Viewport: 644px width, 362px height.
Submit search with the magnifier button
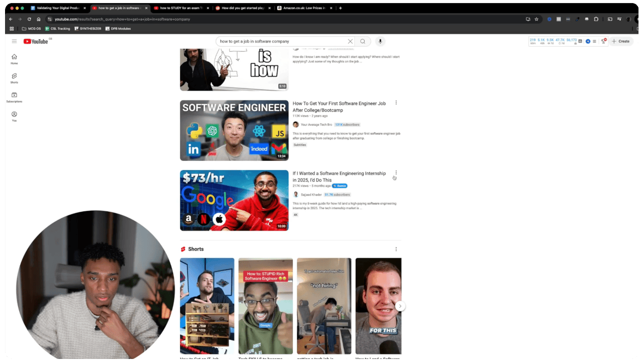point(363,41)
